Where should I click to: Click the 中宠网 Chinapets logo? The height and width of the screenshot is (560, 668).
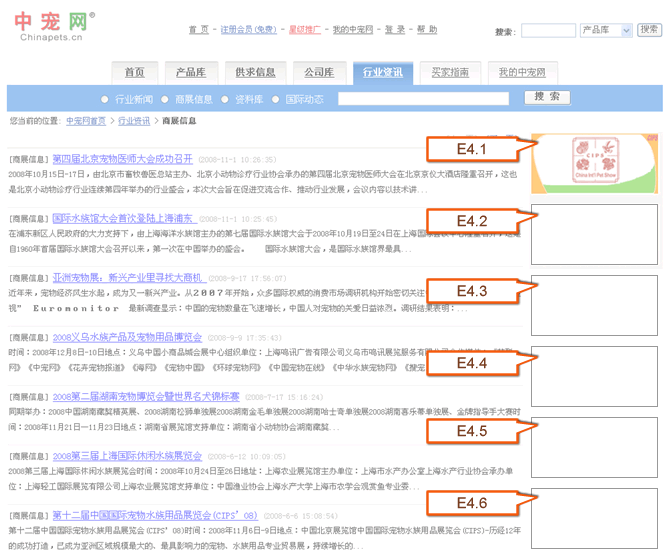[55, 28]
